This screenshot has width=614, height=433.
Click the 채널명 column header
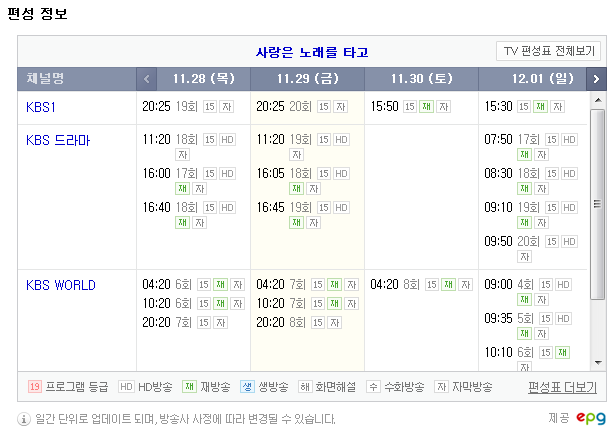(x=45, y=79)
